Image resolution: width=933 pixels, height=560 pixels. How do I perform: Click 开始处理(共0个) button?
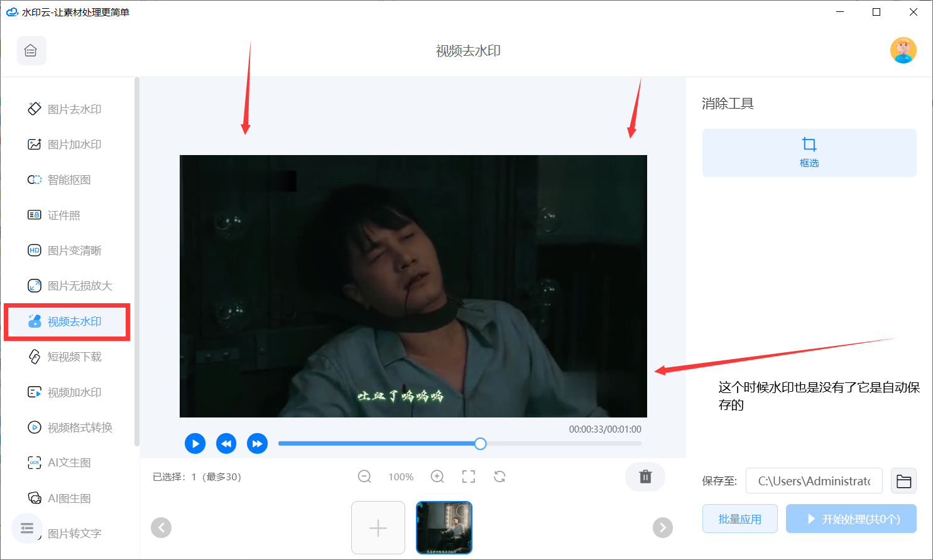851,519
